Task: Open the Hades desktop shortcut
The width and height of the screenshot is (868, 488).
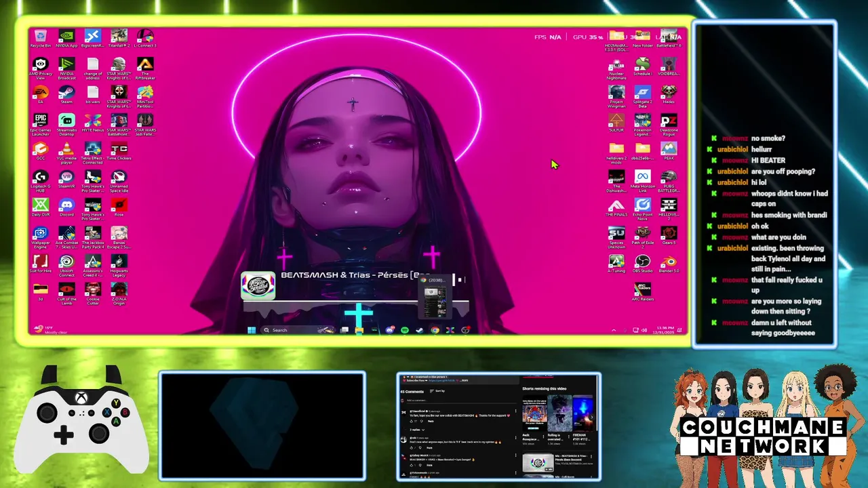Action: click(x=669, y=94)
